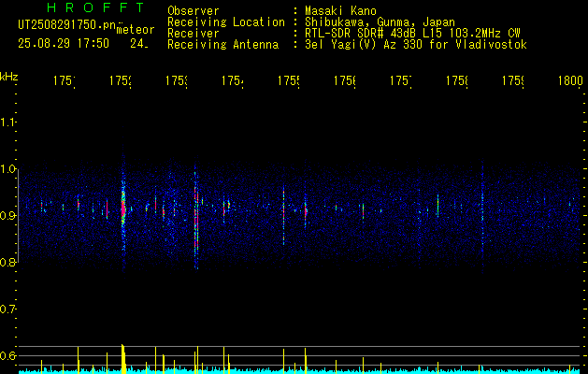Viewport: 588px width, 374px height.
Task: Select Shibukawa, Gunma, Japan location text
Action: coord(380,22)
